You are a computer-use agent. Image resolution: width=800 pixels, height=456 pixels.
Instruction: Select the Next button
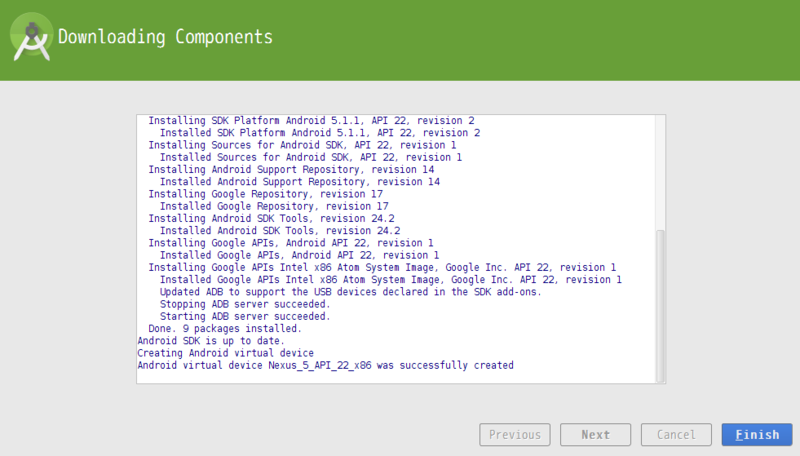[595, 435]
